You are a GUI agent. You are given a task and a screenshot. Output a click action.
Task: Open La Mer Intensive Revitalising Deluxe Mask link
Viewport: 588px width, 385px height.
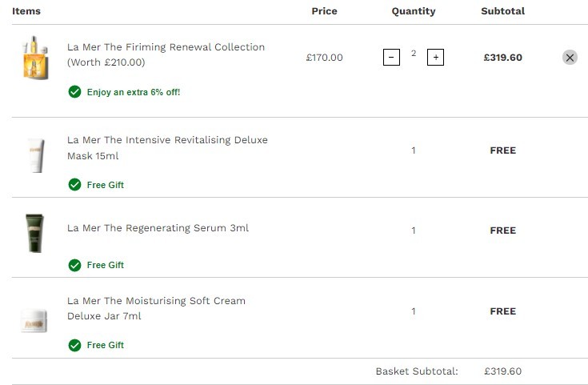click(168, 148)
